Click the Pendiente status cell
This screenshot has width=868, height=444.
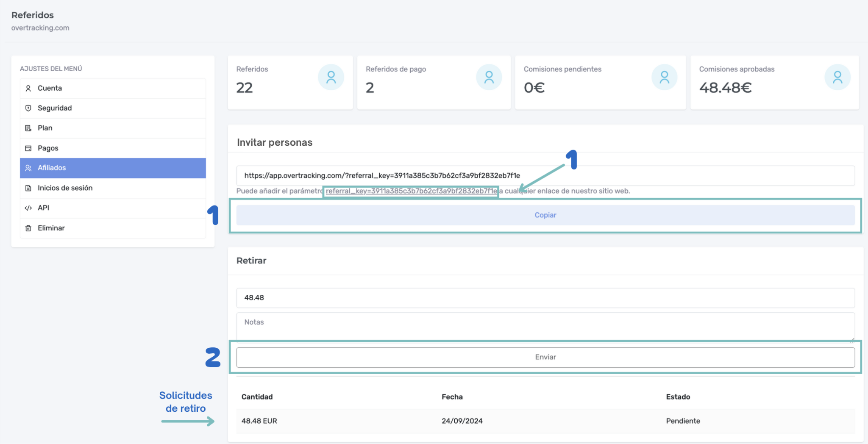(x=683, y=421)
